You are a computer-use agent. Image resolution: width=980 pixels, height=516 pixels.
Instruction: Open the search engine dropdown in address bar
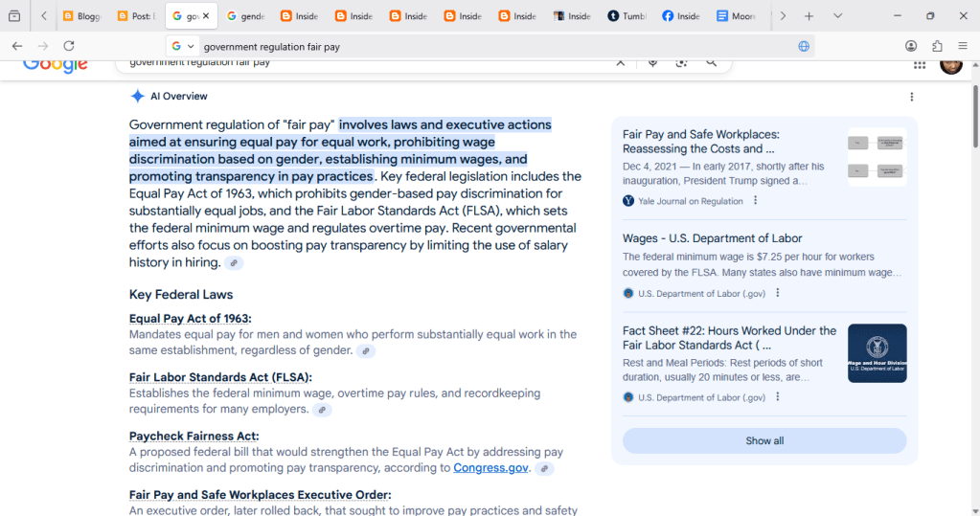tap(183, 46)
